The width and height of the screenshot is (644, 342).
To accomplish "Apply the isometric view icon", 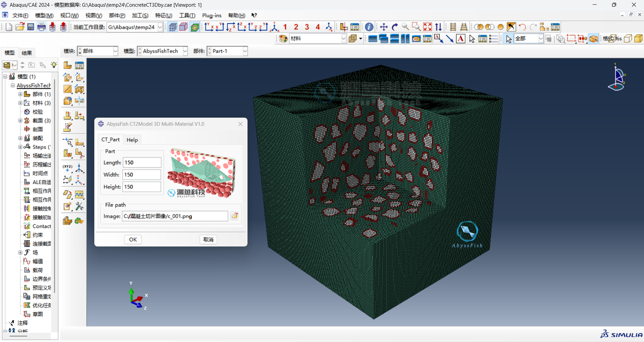I will point(275,27).
